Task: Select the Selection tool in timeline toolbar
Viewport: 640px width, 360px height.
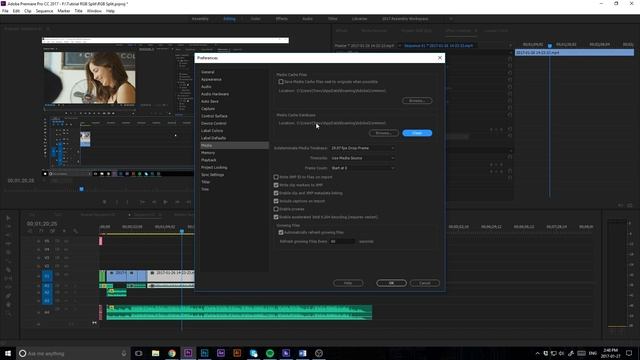Action: (x=8, y=218)
